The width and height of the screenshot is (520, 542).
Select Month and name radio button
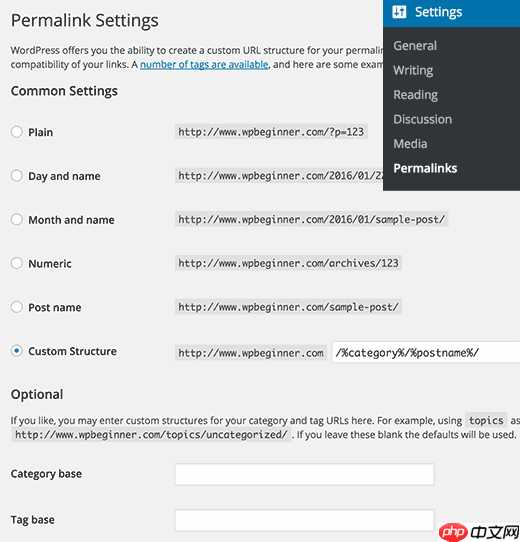pos(17,219)
